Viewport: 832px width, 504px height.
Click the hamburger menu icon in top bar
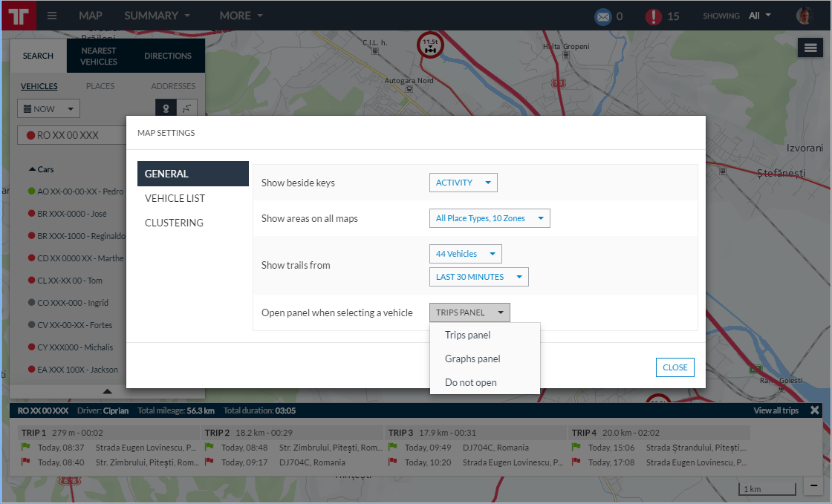click(x=52, y=16)
